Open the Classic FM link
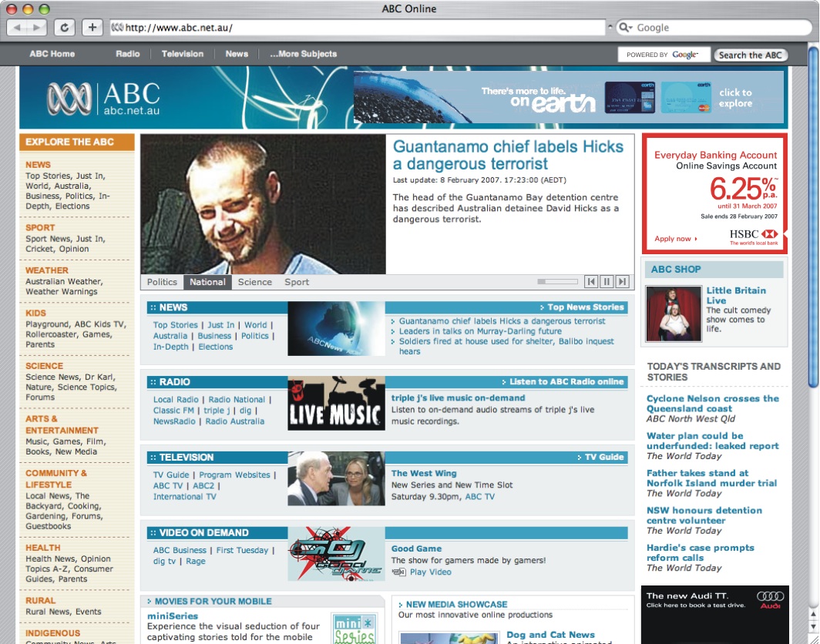The height and width of the screenshot is (644, 820). tap(173, 411)
